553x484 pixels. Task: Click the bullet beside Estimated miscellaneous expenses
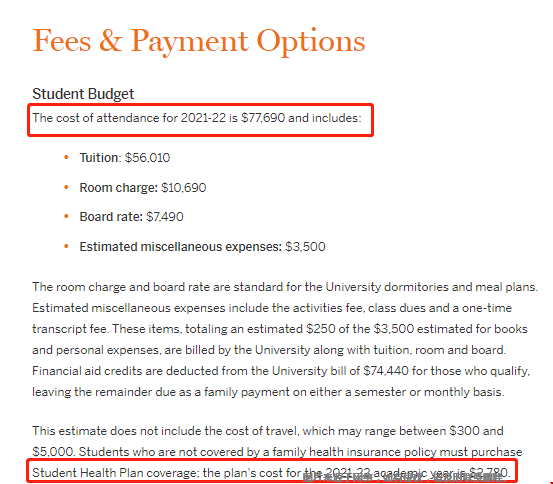point(66,246)
